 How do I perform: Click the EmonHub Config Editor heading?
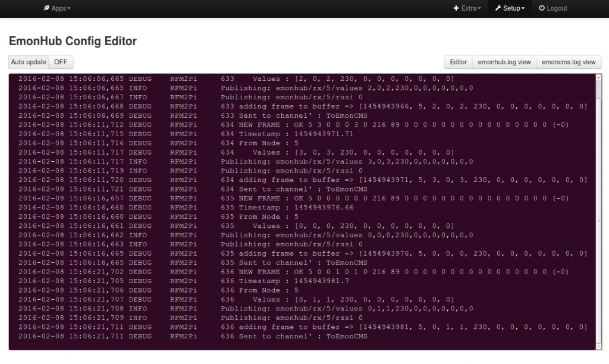[73, 41]
